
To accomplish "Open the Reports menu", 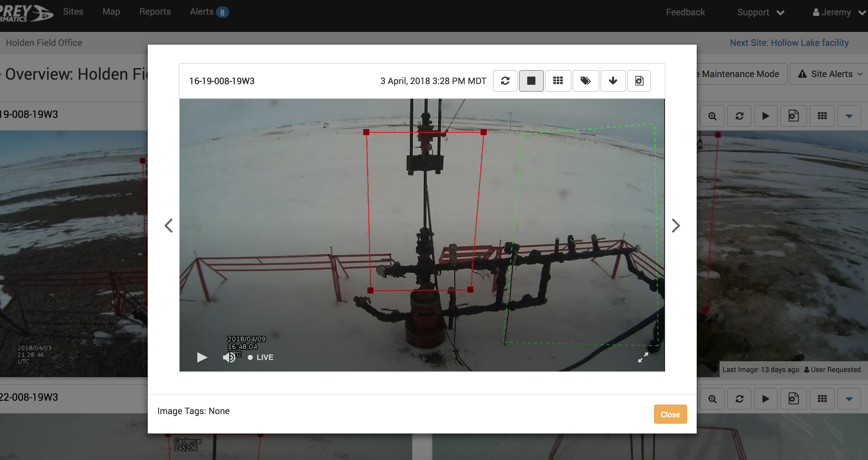I will pos(155,11).
